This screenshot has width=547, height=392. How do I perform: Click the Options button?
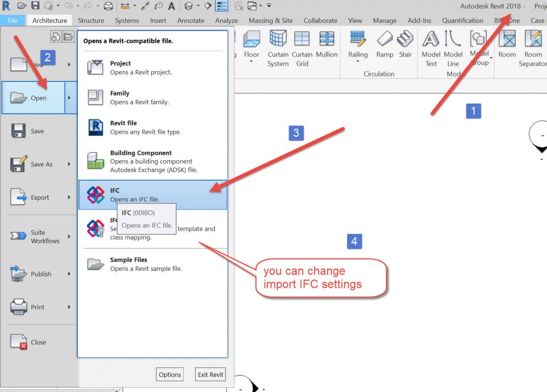[170, 374]
